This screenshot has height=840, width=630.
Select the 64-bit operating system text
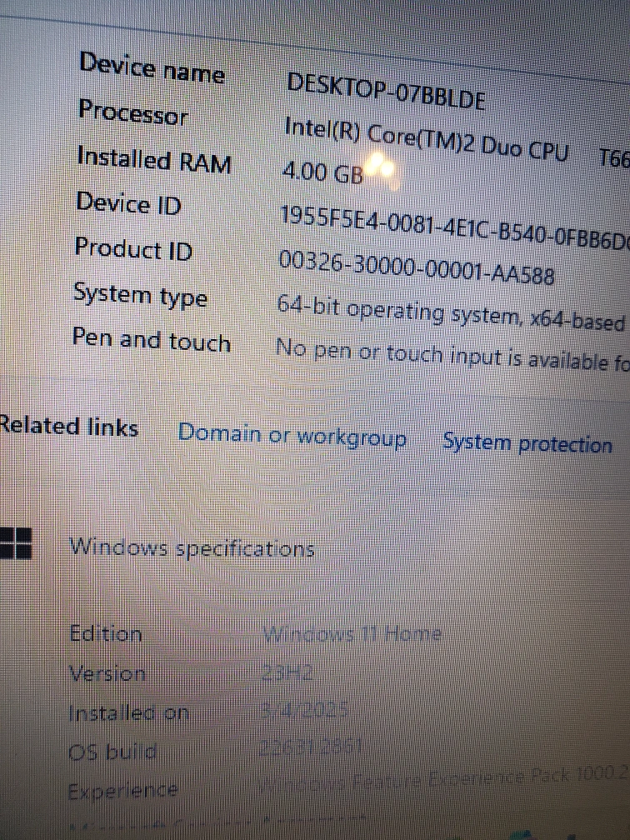(x=451, y=314)
